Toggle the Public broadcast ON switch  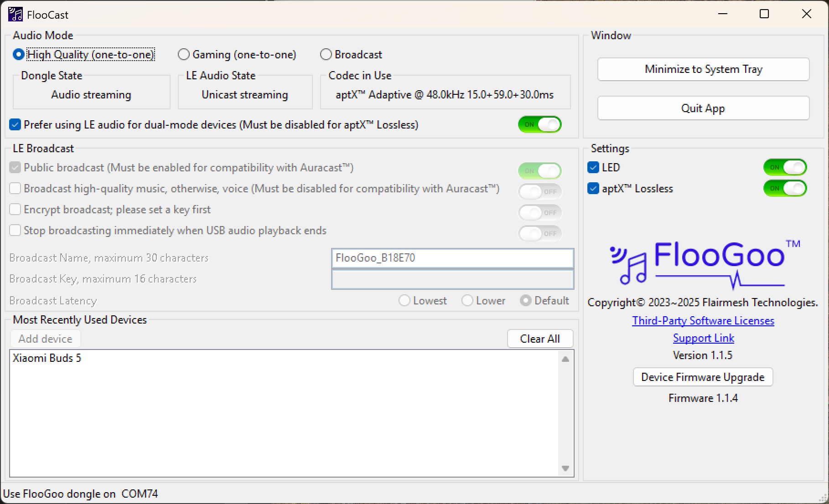[x=539, y=171]
